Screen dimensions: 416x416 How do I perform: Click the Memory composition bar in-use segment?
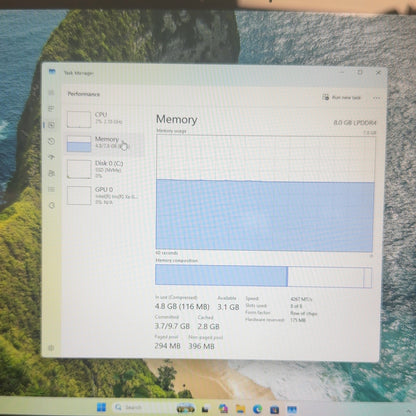tap(221, 276)
